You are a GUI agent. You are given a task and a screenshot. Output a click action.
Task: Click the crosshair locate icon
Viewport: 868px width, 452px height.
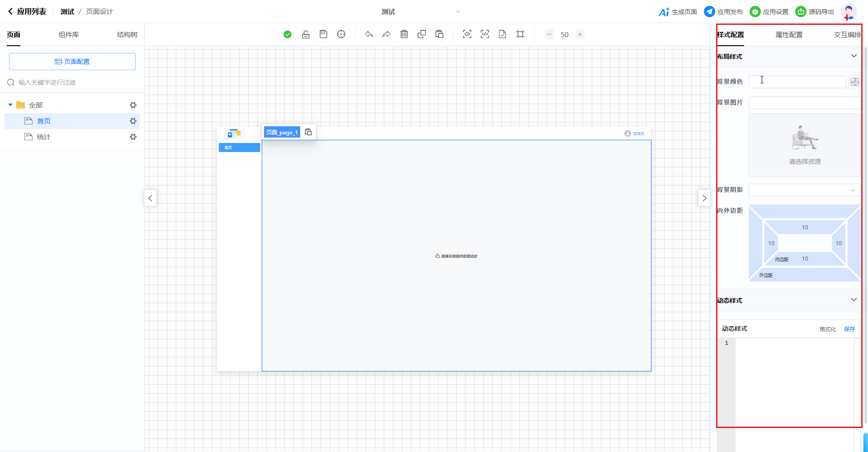(x=341, y=34)
